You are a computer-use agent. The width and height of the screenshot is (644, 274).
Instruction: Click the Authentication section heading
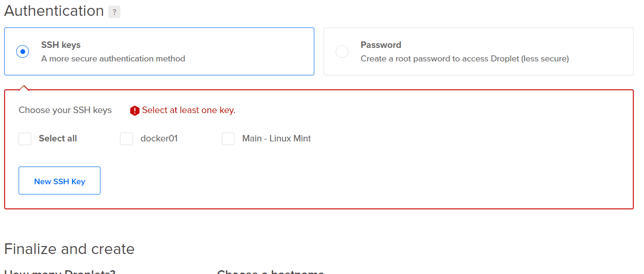54,11
